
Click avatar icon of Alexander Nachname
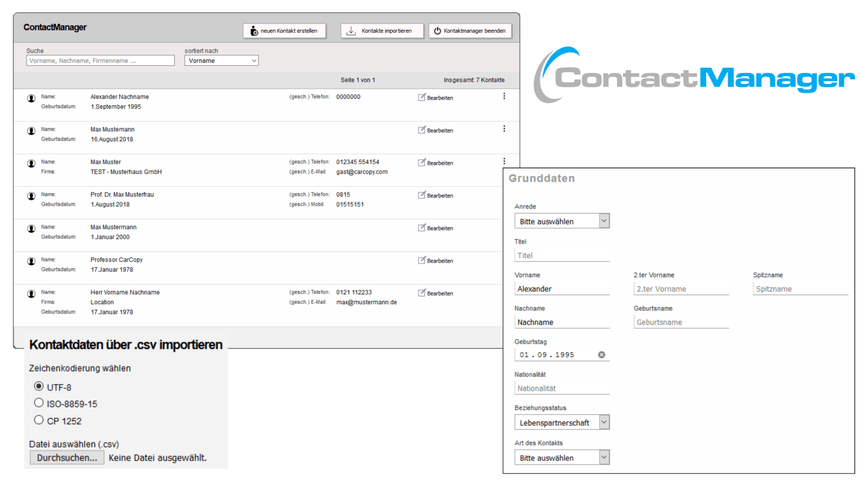click(31, 98)
